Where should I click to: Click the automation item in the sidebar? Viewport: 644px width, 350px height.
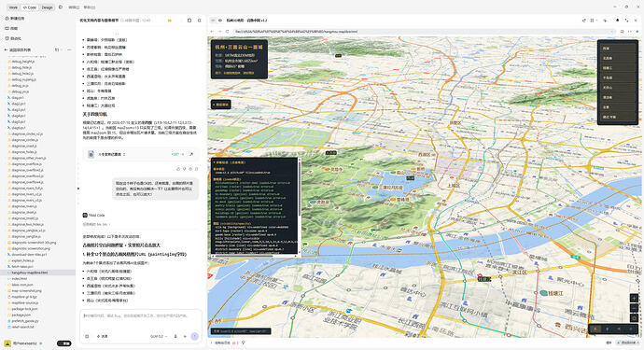point(13,38)
